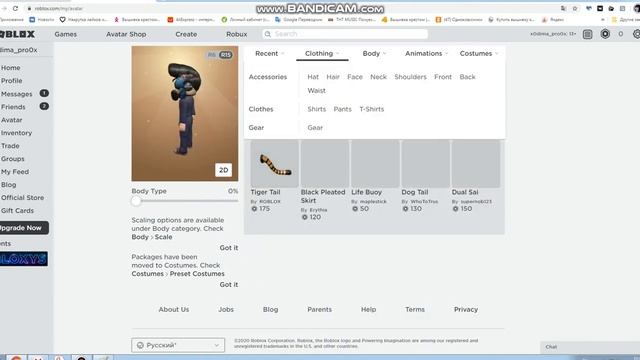This screenshot has height=360, width=640.
Task: Open Avatar Shop in top navigation
Action: (x=126, y=34)
